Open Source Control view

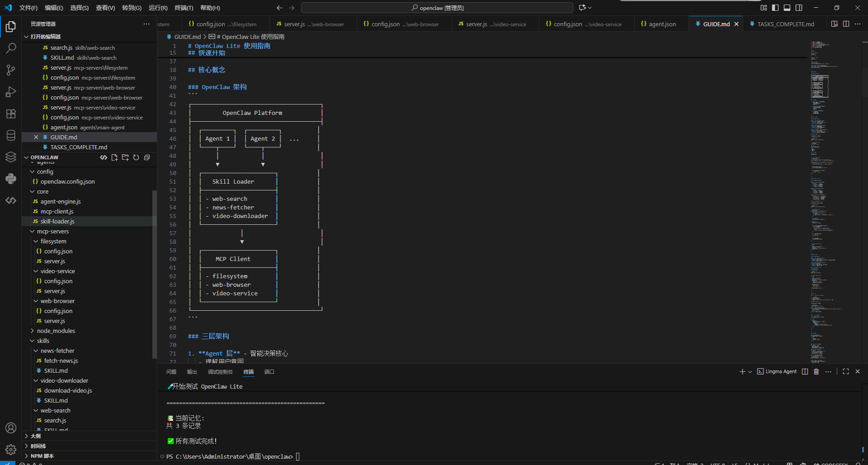pyautogui.click(x=11, y=70)
